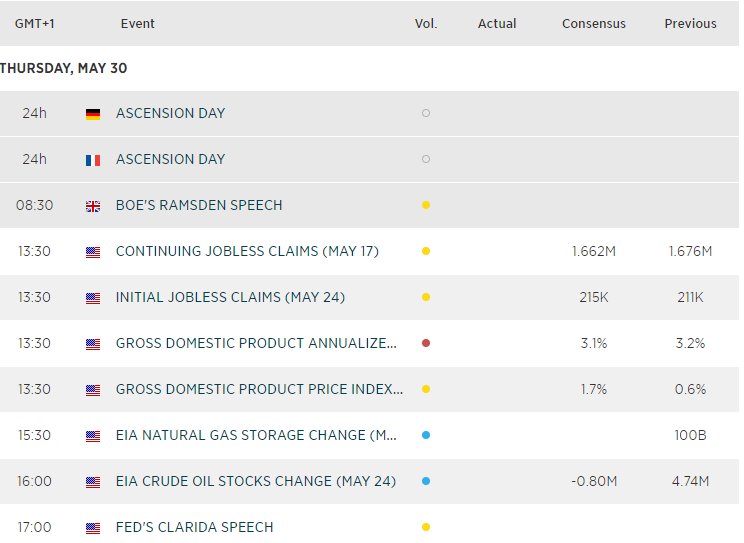Screen dimensions: 744x543
Task: Open the Continuing Jobless Claims (May 17) event
Action: [x=247, y=252]
